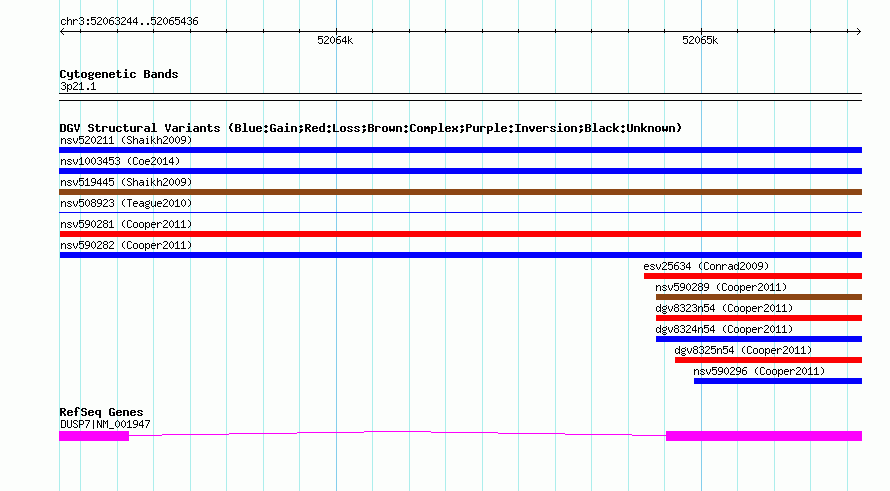Click the red dgv8325n54 variant bar
Image resolution: width=890 pixels, height=491 pixels.
tap(769, 360)
